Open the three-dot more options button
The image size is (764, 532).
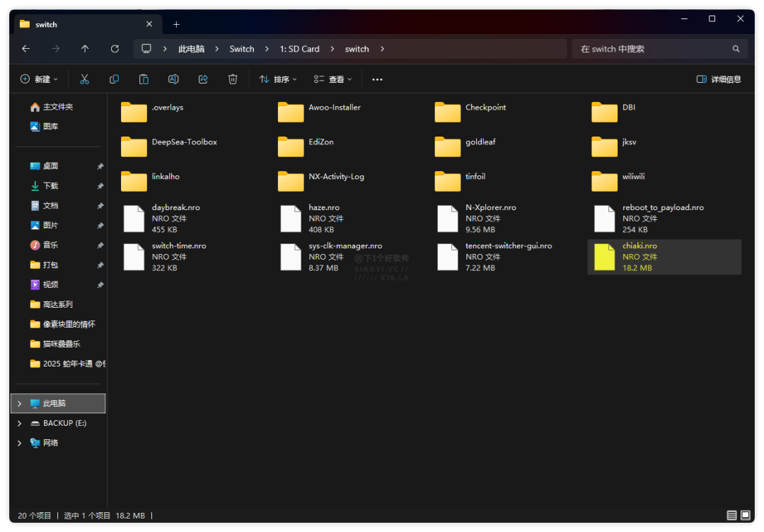377,79
